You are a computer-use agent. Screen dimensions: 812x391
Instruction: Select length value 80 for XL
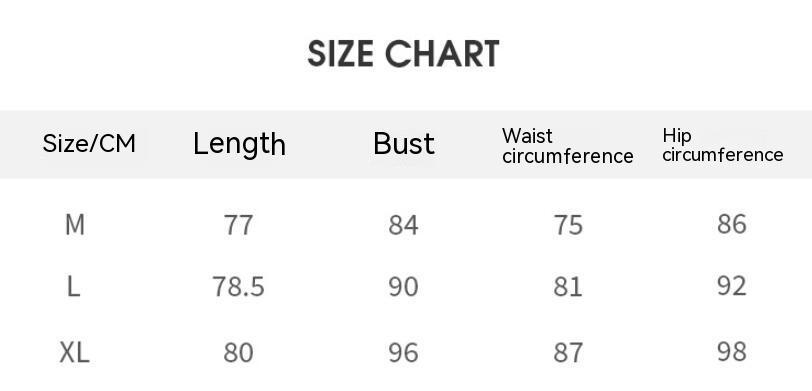tap(238, 353)
